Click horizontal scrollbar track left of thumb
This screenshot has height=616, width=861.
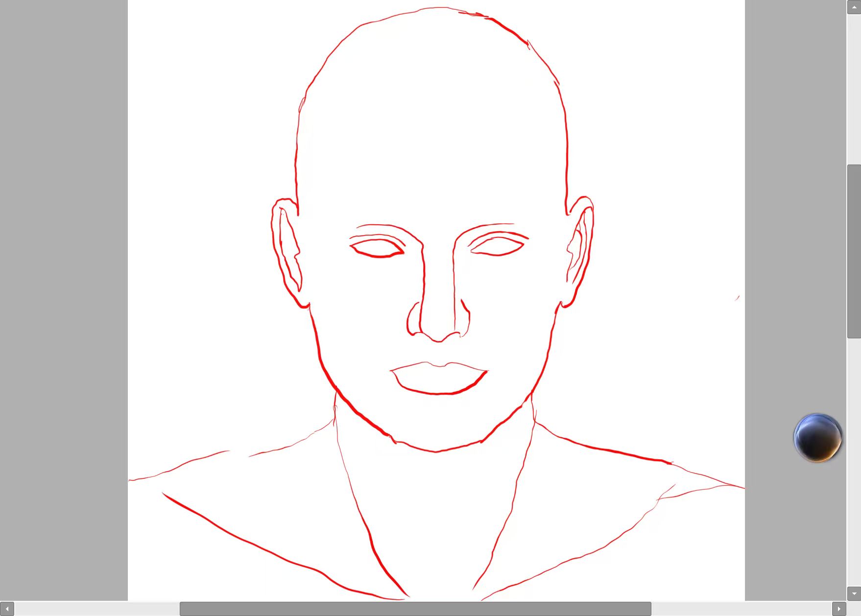pos(97,609)
